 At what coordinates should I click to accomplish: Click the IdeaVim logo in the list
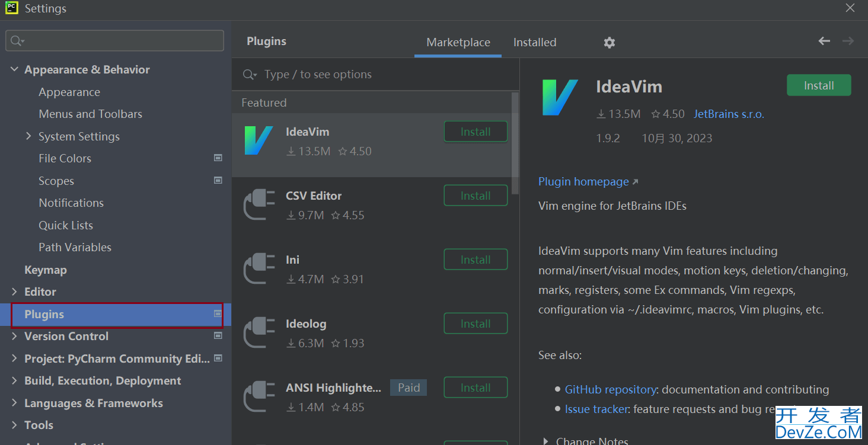[259, 141]
